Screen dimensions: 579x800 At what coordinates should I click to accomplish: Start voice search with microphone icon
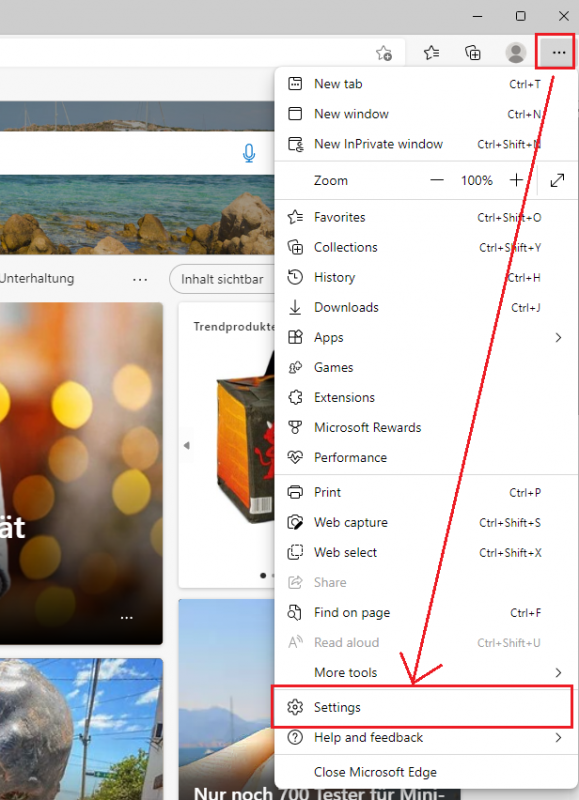coord(248,153)
